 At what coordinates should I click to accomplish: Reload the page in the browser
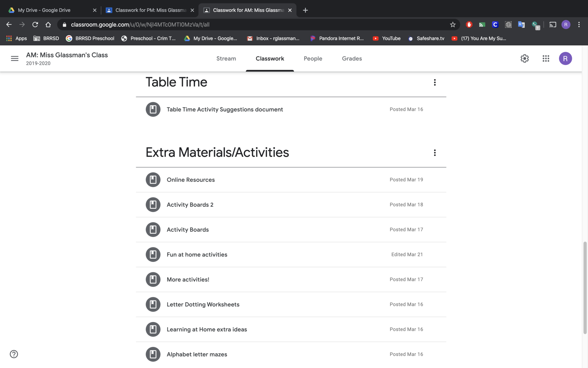pyautogui.click(x=35, y=25)
